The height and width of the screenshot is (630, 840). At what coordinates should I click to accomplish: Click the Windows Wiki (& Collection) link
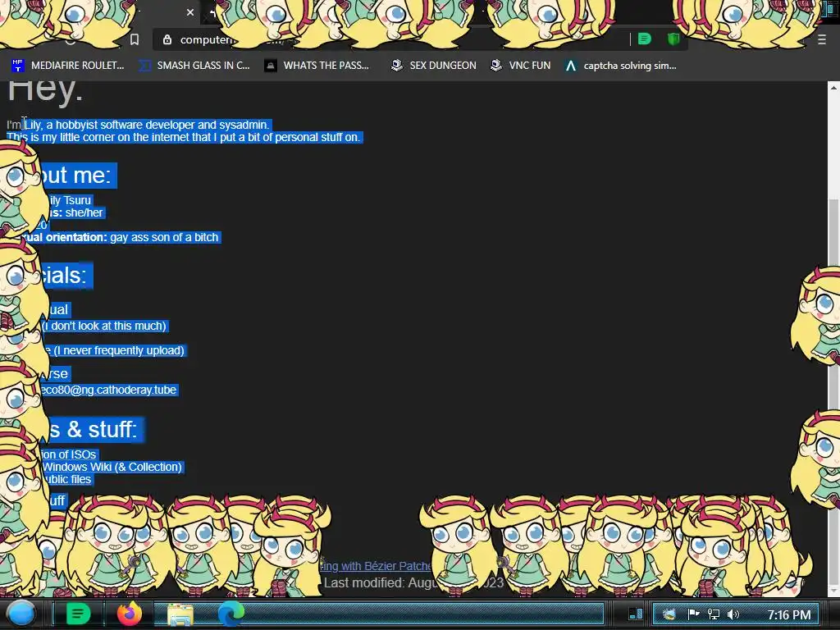click(x=112, y=467)
